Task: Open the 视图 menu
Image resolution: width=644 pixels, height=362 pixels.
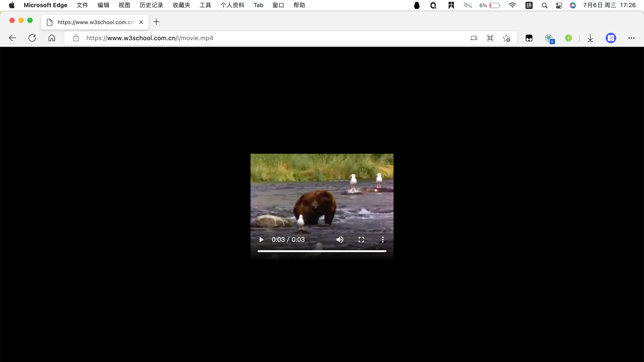Action: pos(124,5)
